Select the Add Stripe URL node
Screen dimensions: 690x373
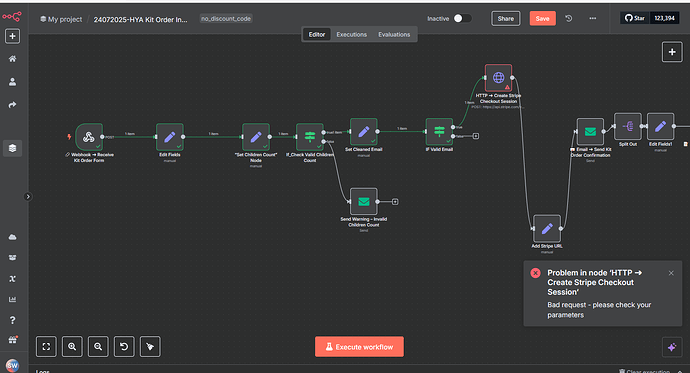(x=547, y=228)
